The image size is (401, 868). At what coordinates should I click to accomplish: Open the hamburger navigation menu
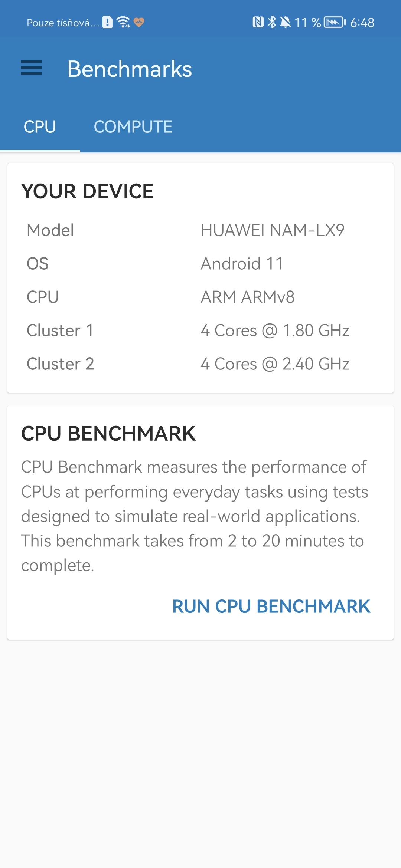[31, 68]
